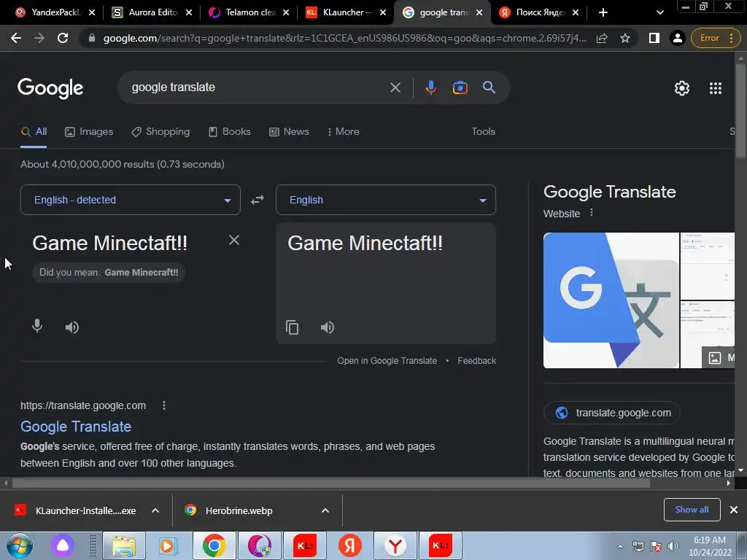Switch to the Shopping tab
The height and width of the screenshot is (560, 747).
(160, 131)
